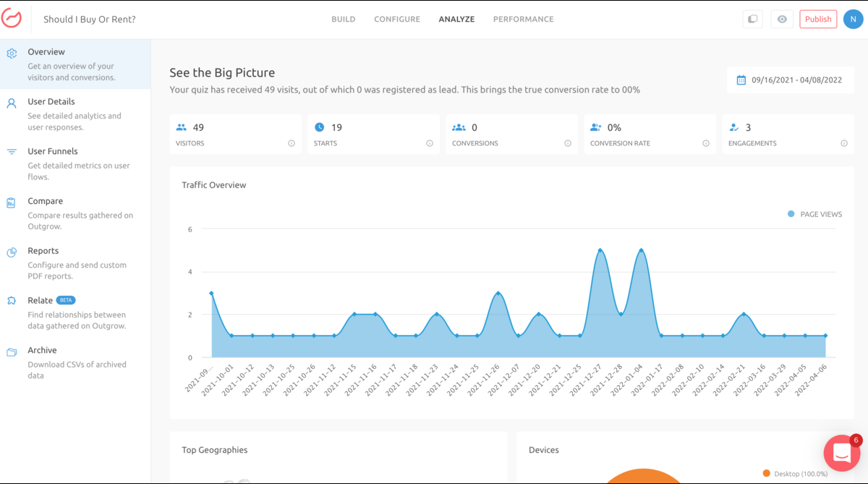Click the info icon on Conversions card
This screenshot has height=484, width=868.
click(x=568, y=143)
